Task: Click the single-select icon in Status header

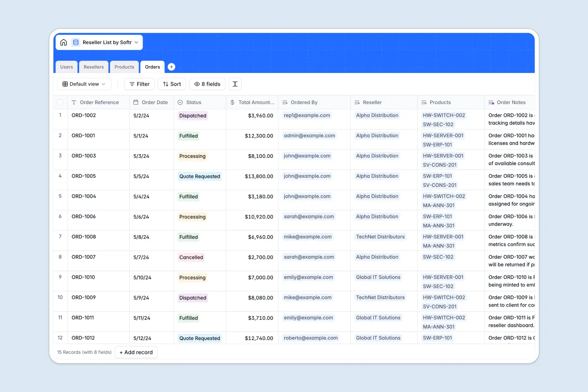Action: click(180, 102)
